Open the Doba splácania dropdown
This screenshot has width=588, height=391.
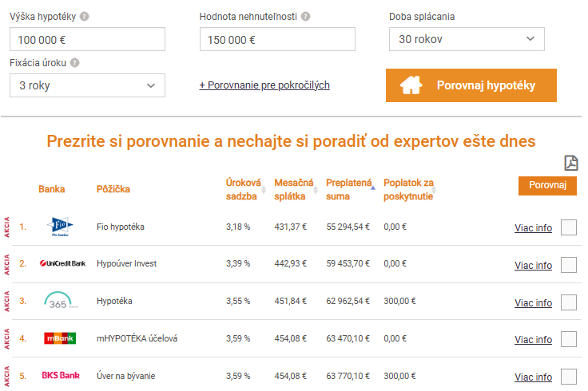(x=467, y=39)
